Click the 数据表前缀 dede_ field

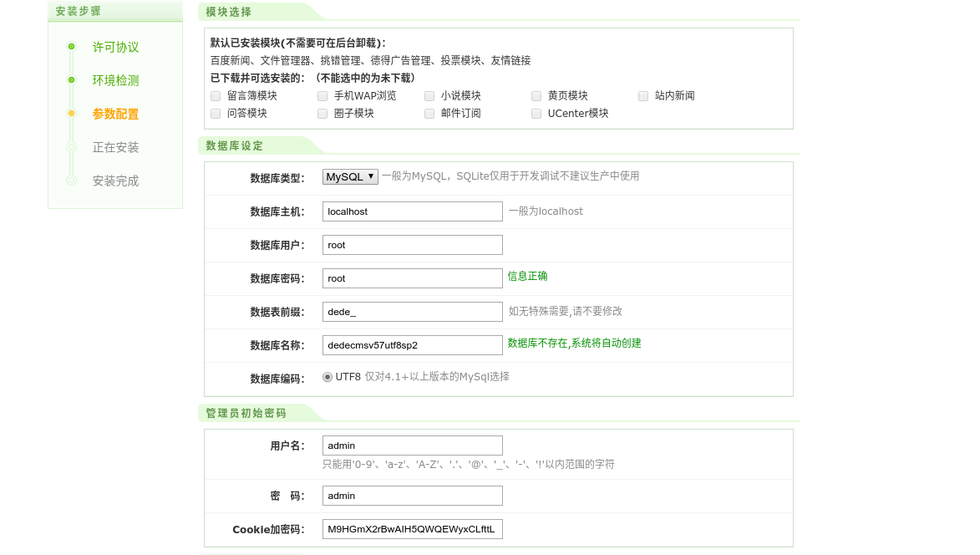413,312
